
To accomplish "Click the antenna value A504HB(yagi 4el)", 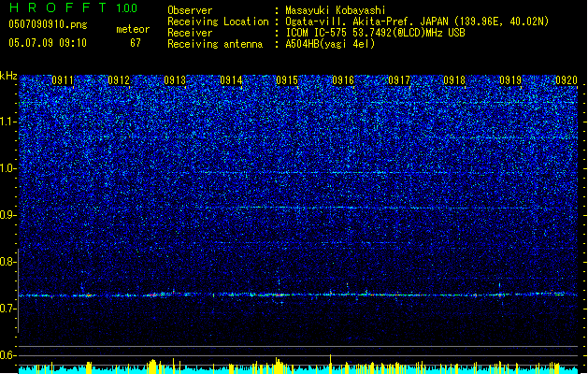I will 330,44.
